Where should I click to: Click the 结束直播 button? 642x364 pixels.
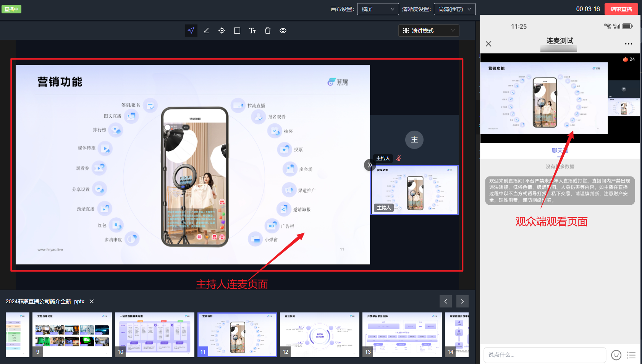[x=621, y=9]
